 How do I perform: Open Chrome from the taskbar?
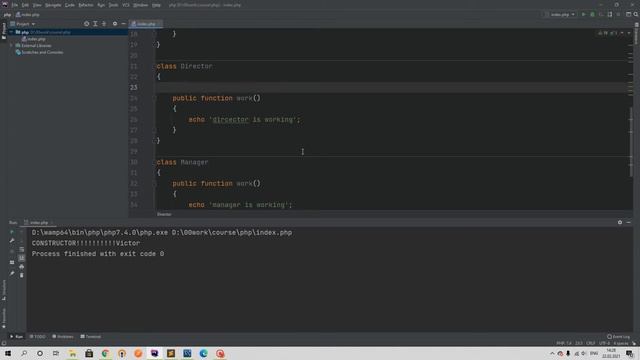point(105,353)
